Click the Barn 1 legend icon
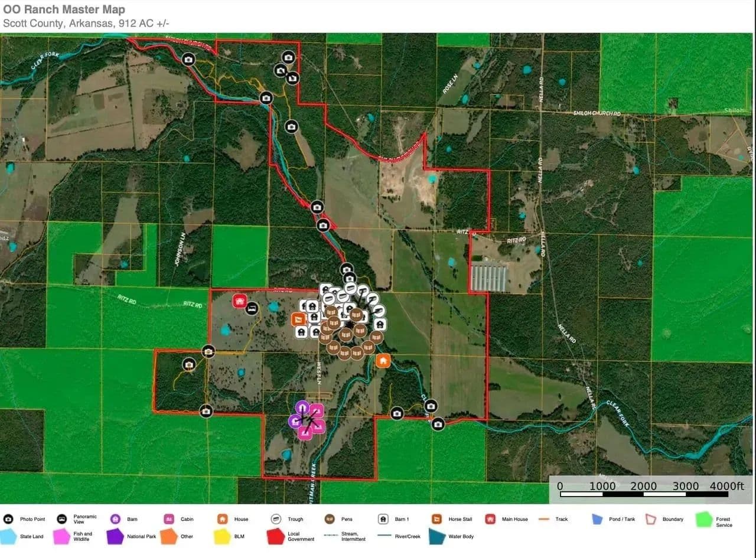This screenshot has width=756, height=558. click(x=383, y=519)
